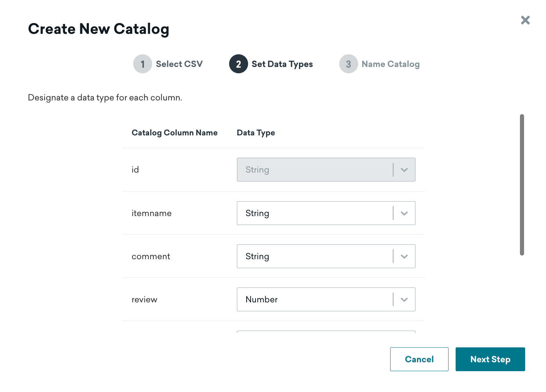Click the vertical scrollbar of column list
The image size is (546, 392).
[522, 185]
